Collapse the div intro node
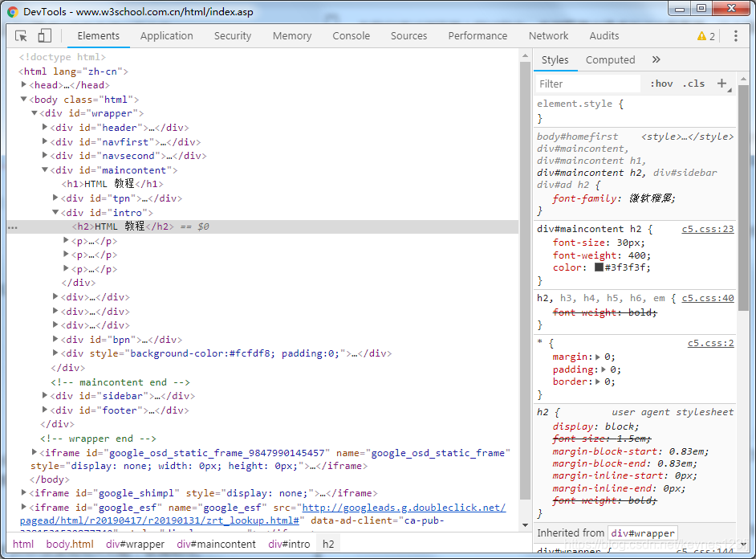756x559 pixels. click(x=55, y=212)
